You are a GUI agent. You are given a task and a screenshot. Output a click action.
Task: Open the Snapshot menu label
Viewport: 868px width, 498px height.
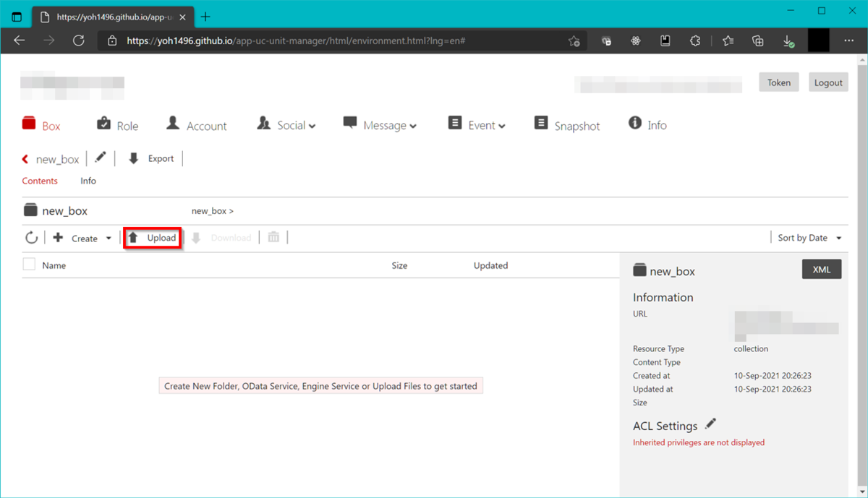(x=577, y=126)
